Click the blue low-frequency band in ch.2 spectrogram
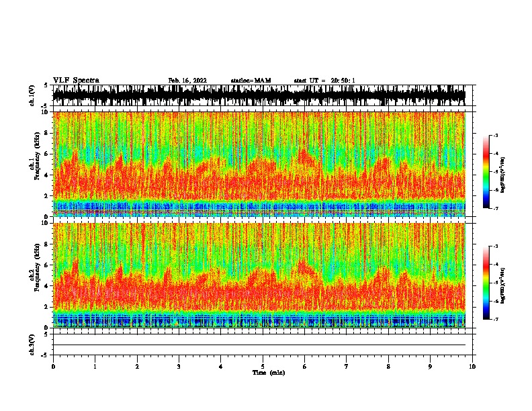Screen dimensions: 532x411 click(259, 320)
